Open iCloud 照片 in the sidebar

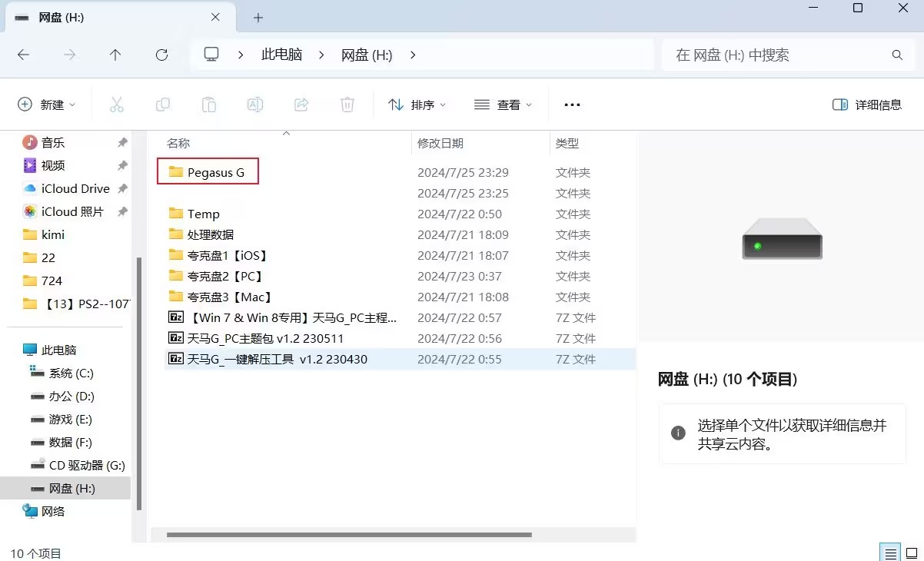pos(74,211)
